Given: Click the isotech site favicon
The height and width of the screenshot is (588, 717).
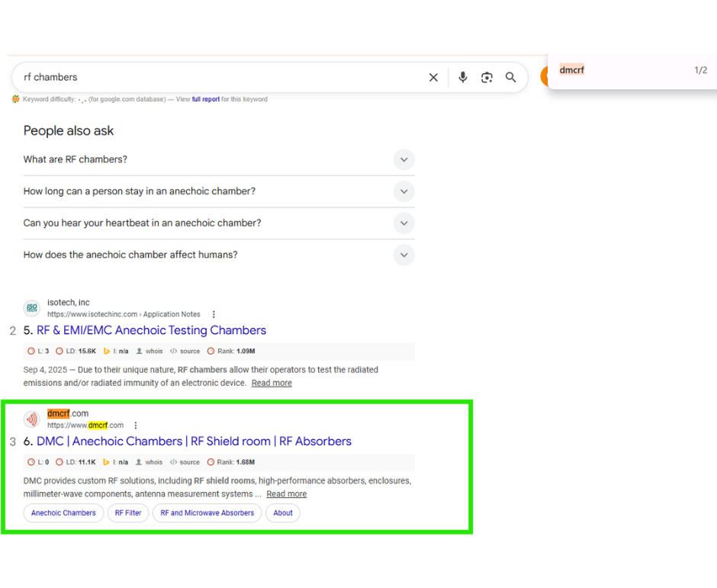Looking at the screenshot, I should point(32,307).
